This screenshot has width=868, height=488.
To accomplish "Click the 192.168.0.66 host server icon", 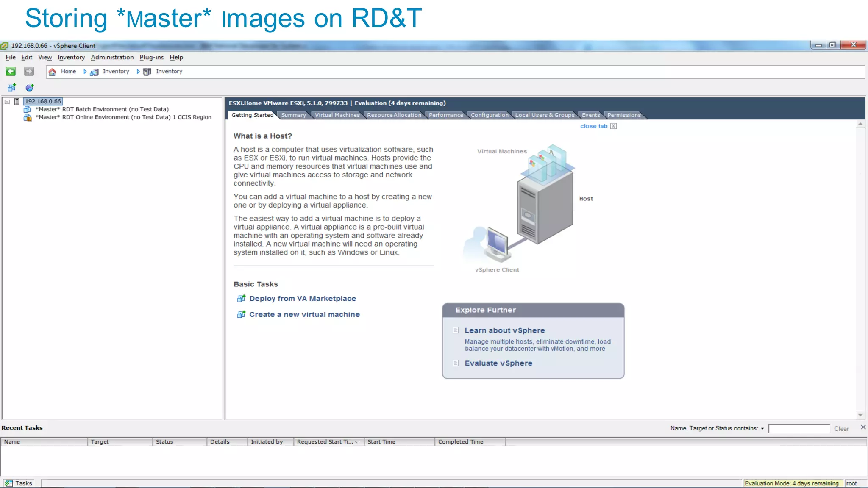I will [x=17, y=101].
